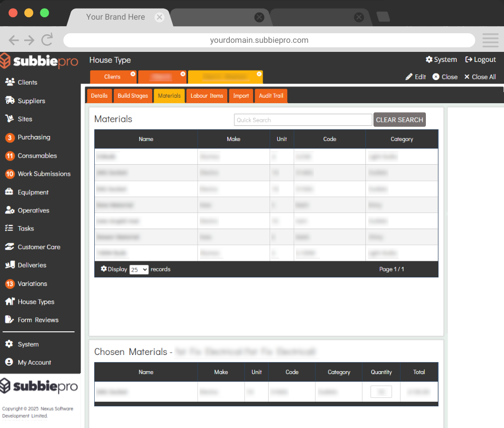Image resolution: width=504 pixels, height=428 pixels.
Task: Click the Suppliers truck icon
Action: (10, 101)
